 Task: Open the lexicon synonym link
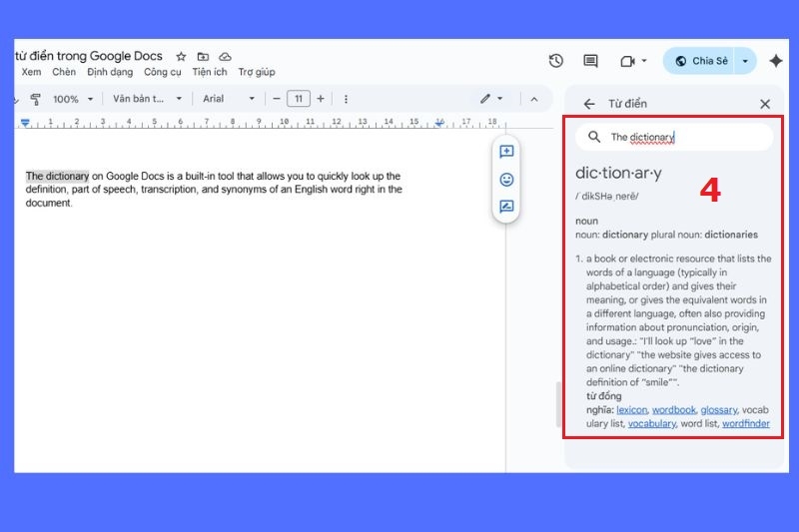[631, 410]
